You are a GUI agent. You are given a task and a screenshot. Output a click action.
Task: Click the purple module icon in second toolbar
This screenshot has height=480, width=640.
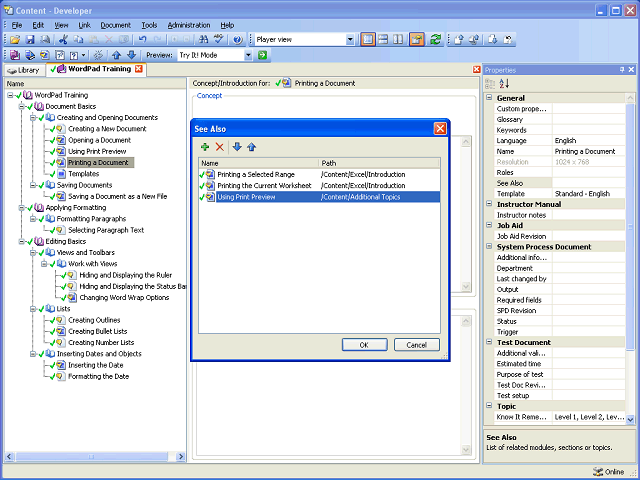click(x=15, y=55)
